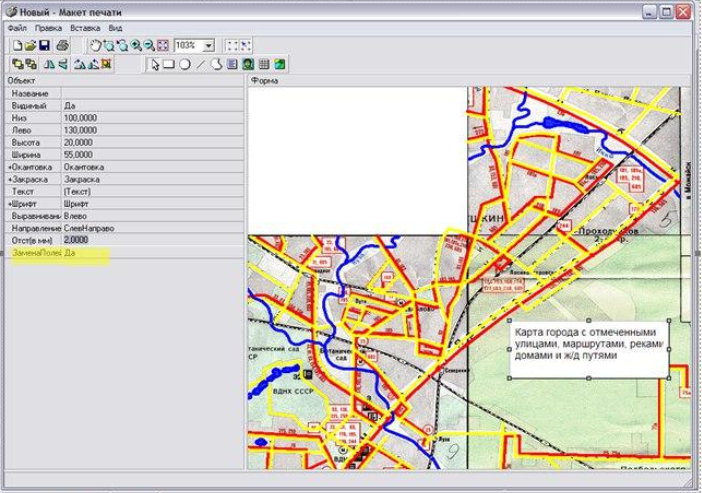
Task: Insert a table grid icon
Action: (264, 64)
